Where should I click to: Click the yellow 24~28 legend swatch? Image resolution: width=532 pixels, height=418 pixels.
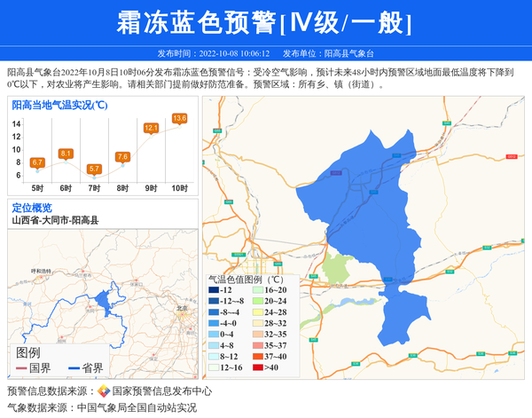point(257,312)
